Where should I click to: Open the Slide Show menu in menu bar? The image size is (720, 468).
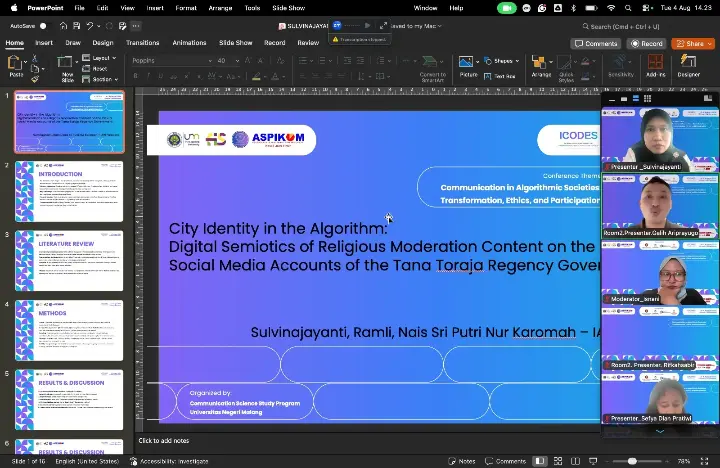tap(288, 8)
